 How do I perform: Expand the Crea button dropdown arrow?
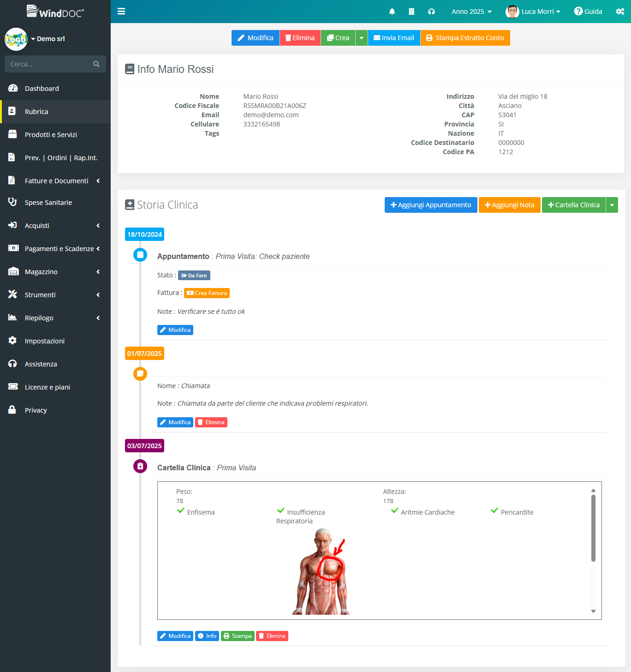362,38
